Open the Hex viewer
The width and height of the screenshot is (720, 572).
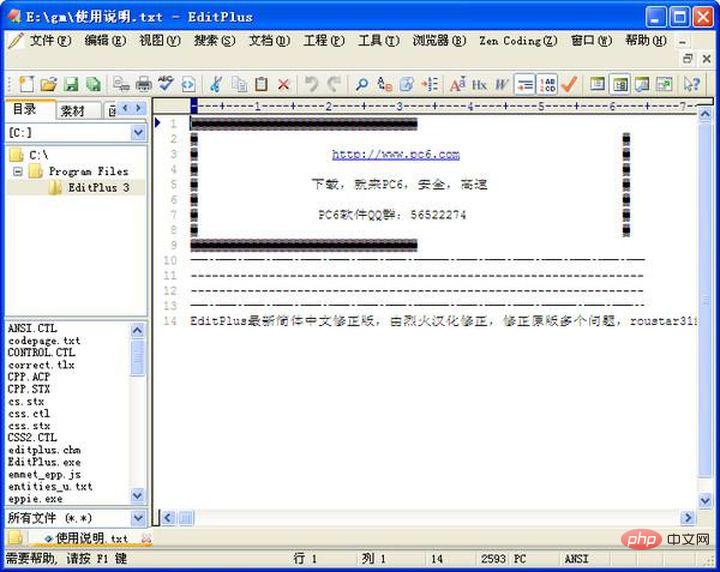click(479, 84)
